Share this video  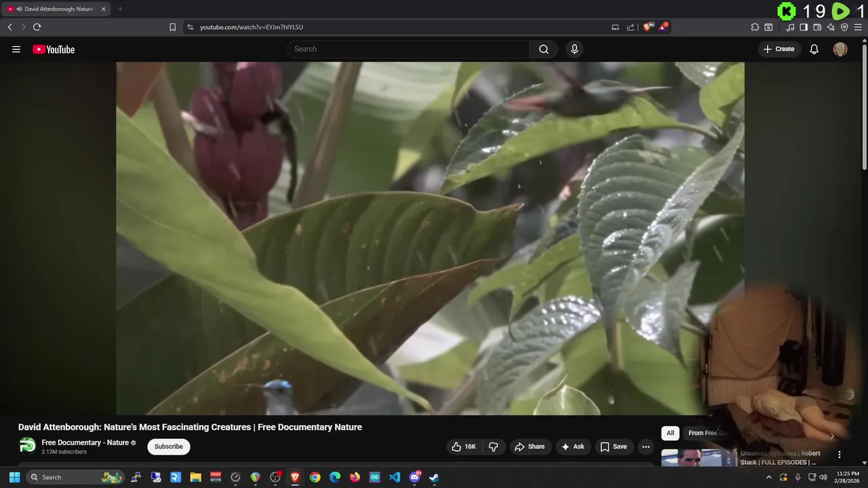pos(530,447)
